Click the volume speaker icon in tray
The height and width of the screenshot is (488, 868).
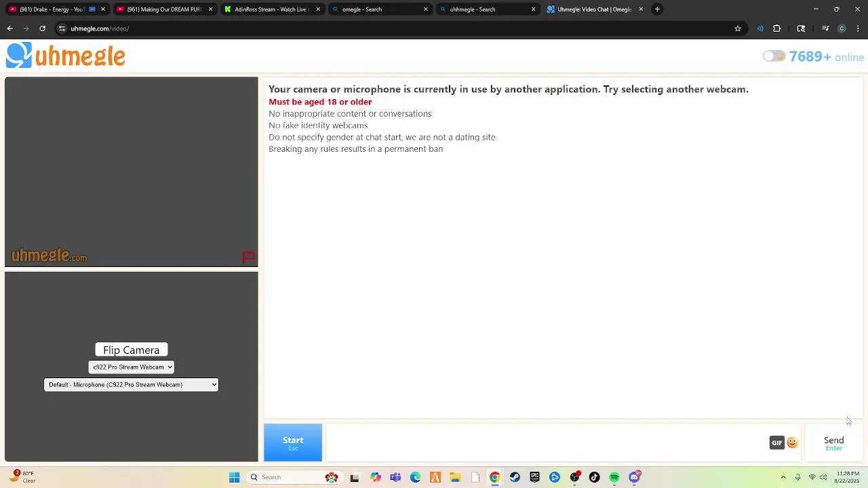click(x=823, y=477)
